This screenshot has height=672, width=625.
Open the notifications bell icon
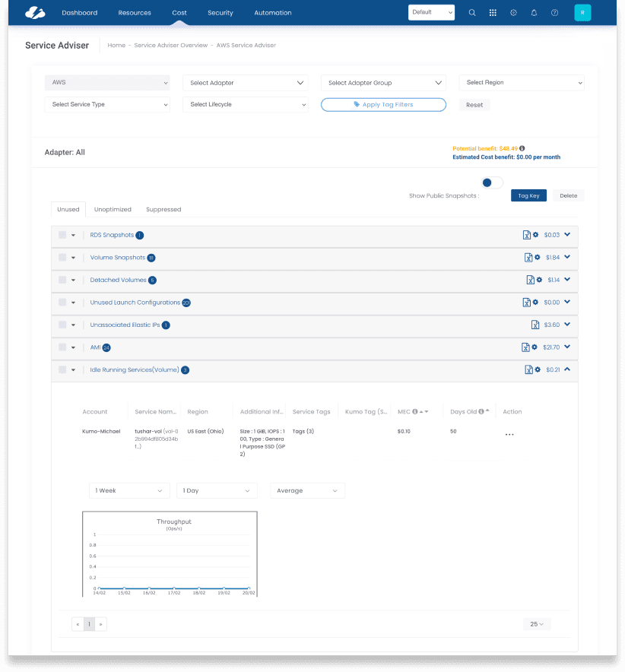534,12
